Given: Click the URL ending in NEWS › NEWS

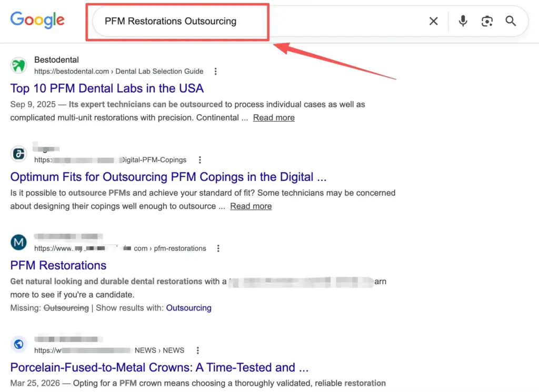Looking at the screenshot, I should coord(109,350).
